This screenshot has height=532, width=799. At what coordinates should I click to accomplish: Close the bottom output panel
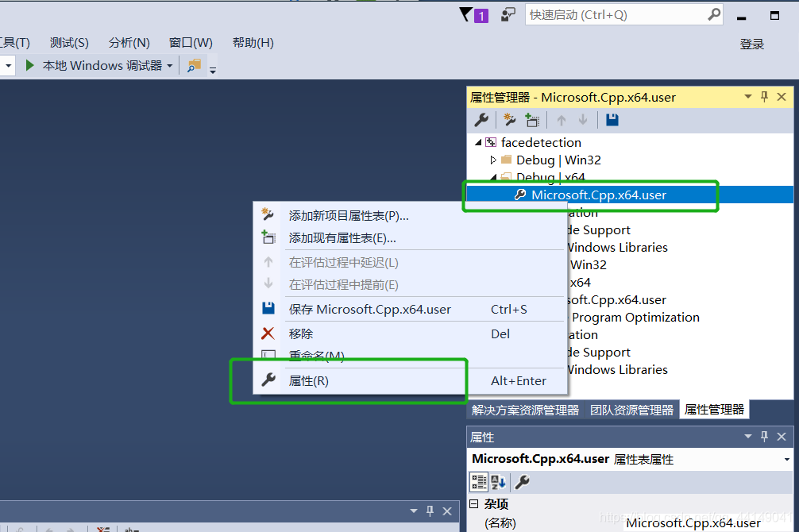click(447, 511)
